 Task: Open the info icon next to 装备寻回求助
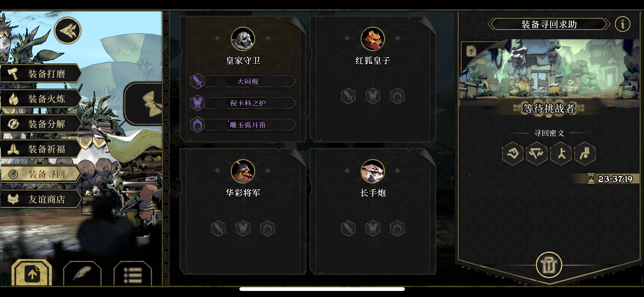point(622,24)
